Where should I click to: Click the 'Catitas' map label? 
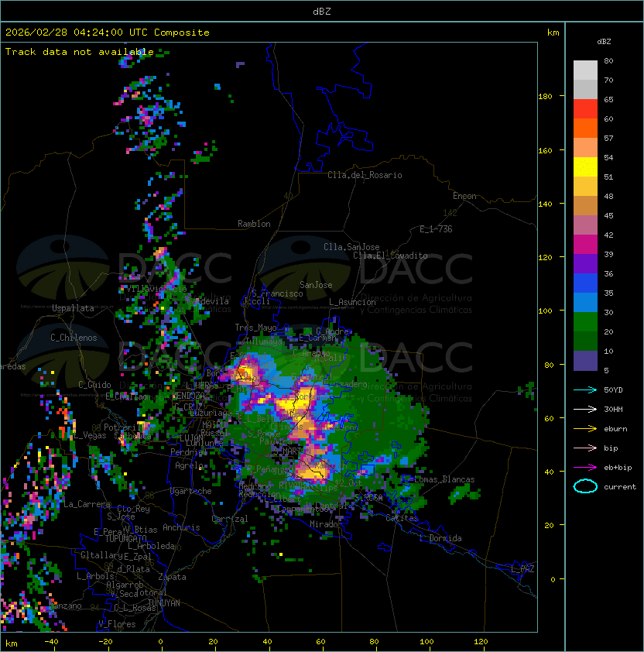click(402, 518)
